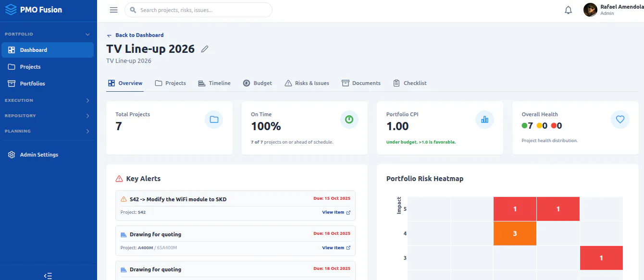Click the '1.00' Portfolio CPI value
The image size is (644, 280).
click(x=397, y=126)
